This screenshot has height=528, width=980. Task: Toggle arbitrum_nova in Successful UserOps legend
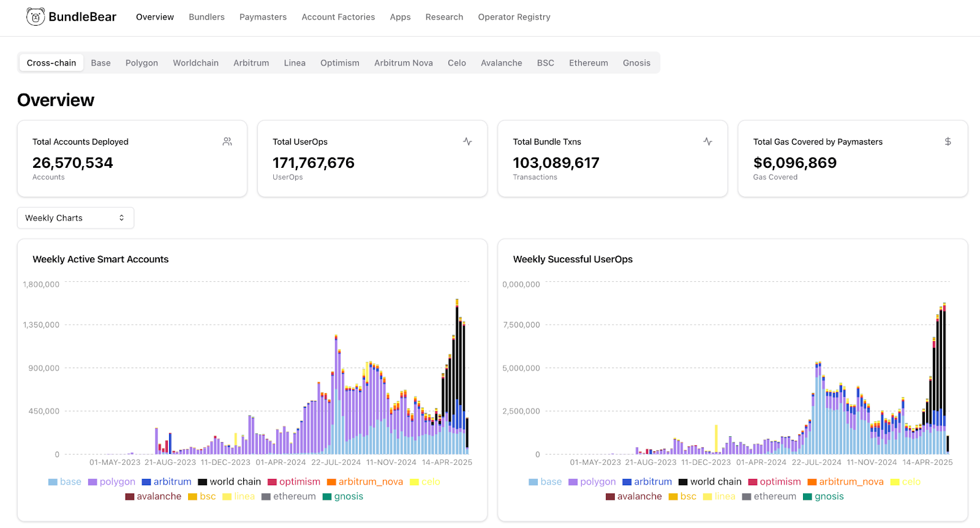click(845, 482)
